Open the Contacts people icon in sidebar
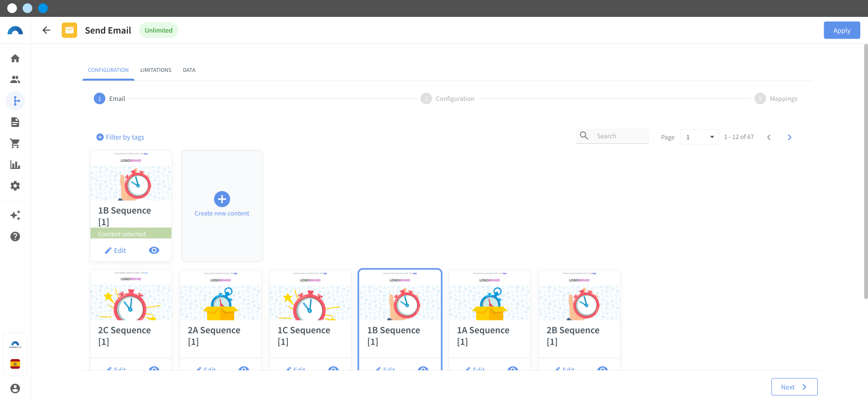 15,80
